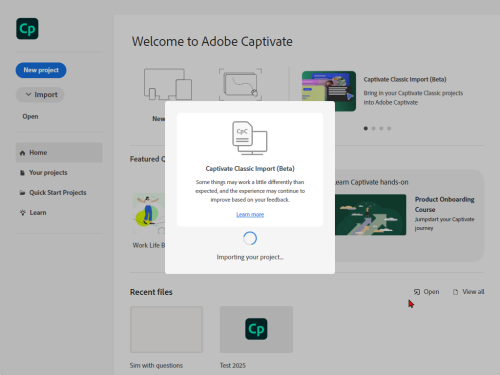The image size is (500, 375).
Task: Click the Captivate Classic Import banner thumbnail
Action: pos(329,91)
